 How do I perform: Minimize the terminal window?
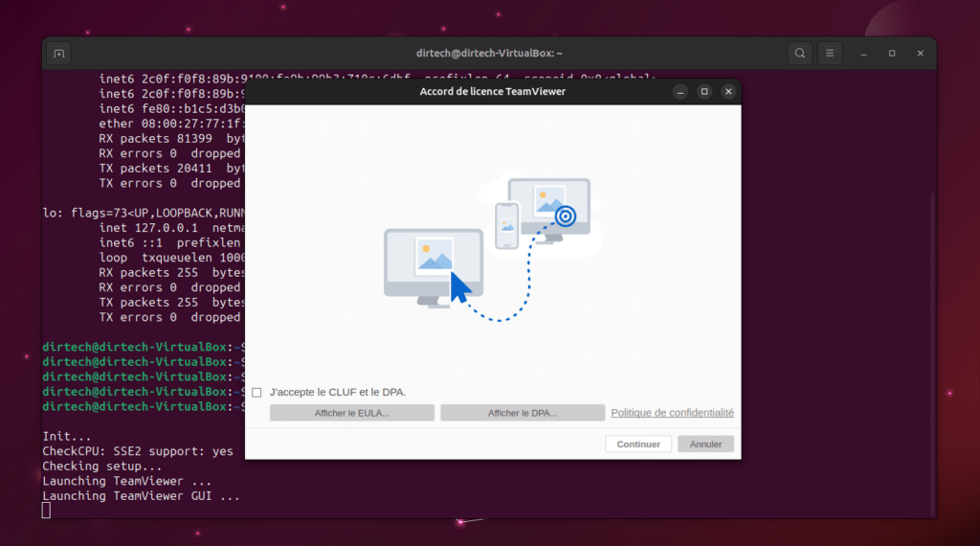[864, 54]
